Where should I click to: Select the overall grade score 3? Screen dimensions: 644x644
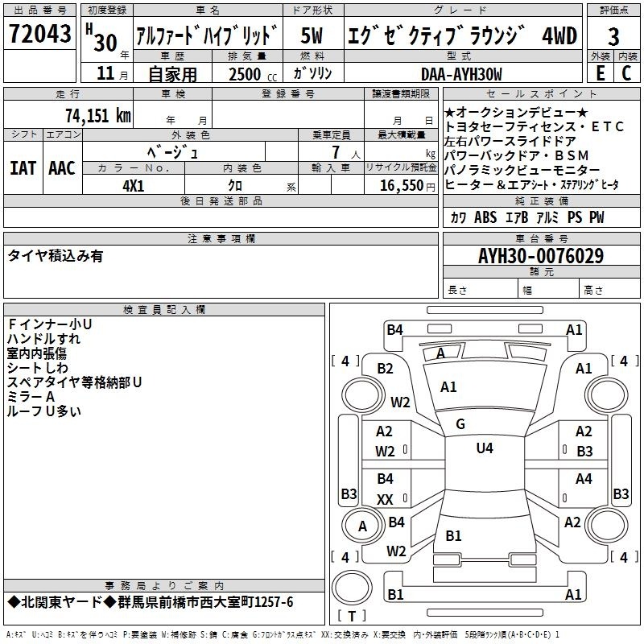[613, 35]
